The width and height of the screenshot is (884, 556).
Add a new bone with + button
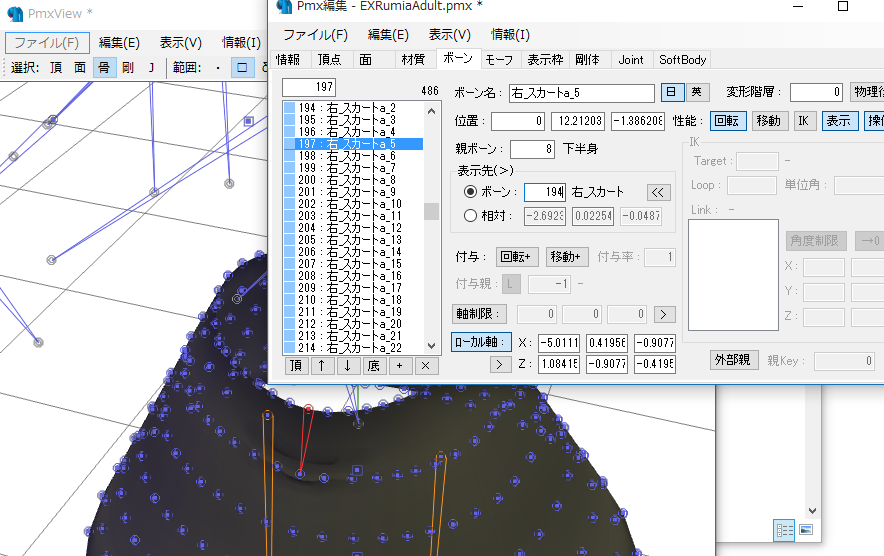(400, 366)
